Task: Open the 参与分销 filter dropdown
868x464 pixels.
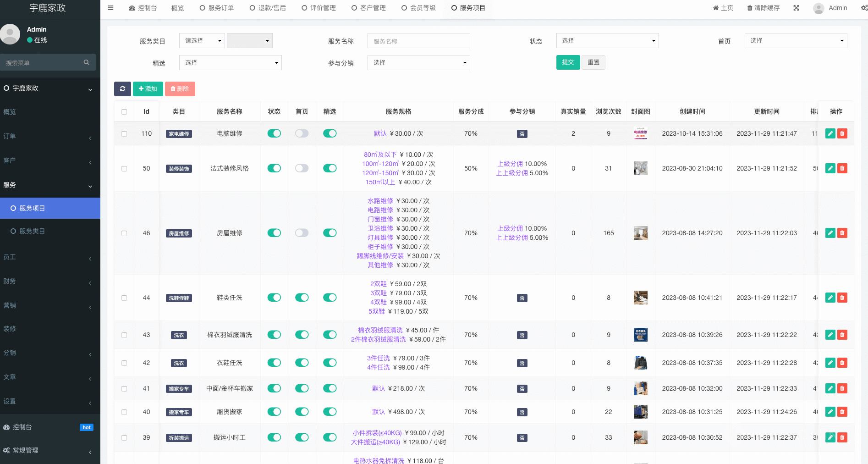Action: tap(418, 63)
